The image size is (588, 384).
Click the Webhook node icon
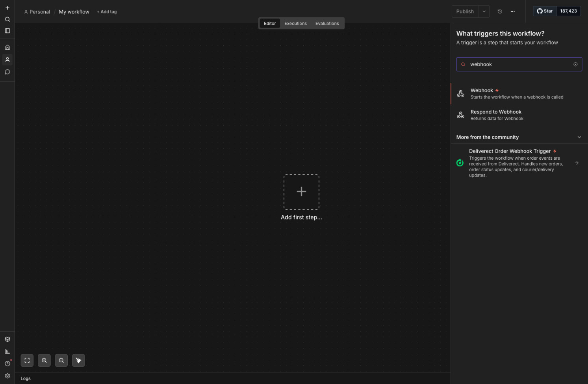(x=460, y=93)
